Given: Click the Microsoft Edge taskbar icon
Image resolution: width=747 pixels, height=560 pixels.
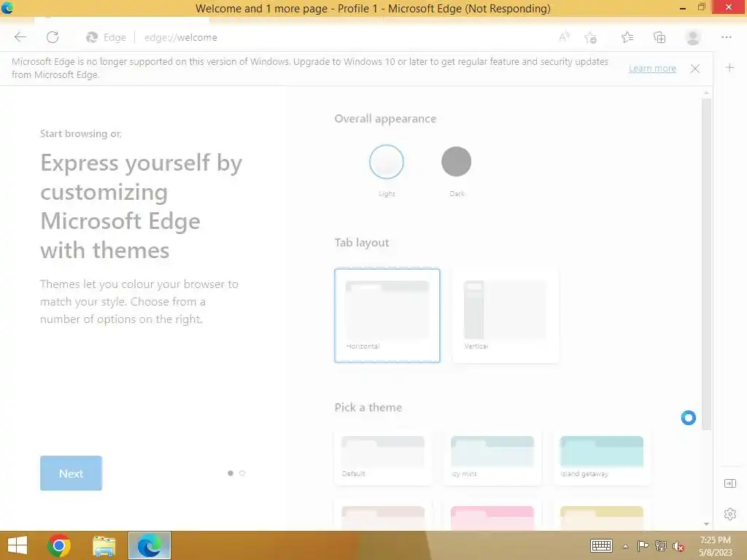Looking at the screenshot, I should pyautogui.click(x=149, y=545).
